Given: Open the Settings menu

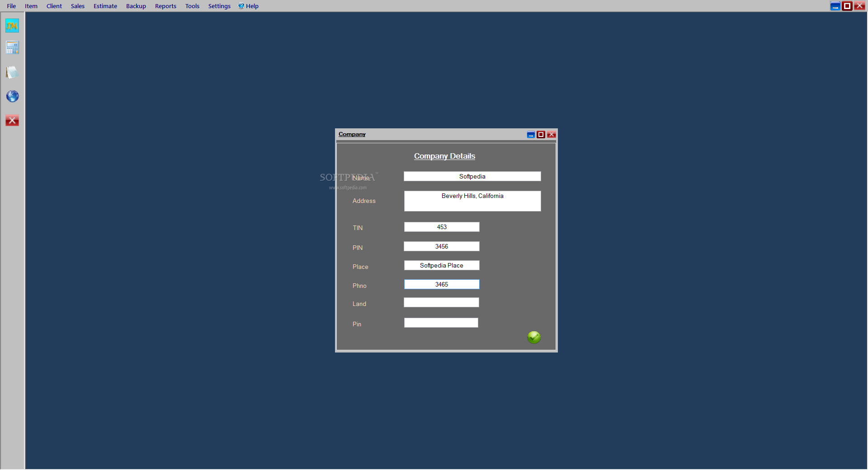Looking at the screenshot, I should (219, 6).
